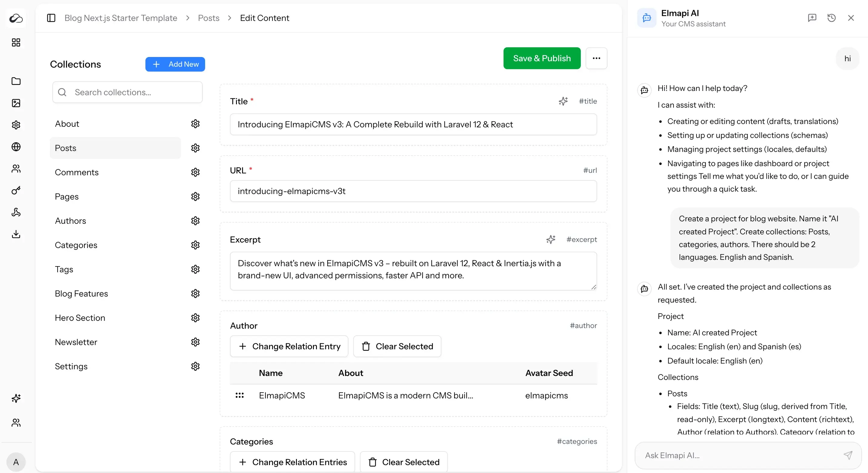Screen dimensions: 868x473
Task: Click Clear Selected under Author
Action: [397, 347]
